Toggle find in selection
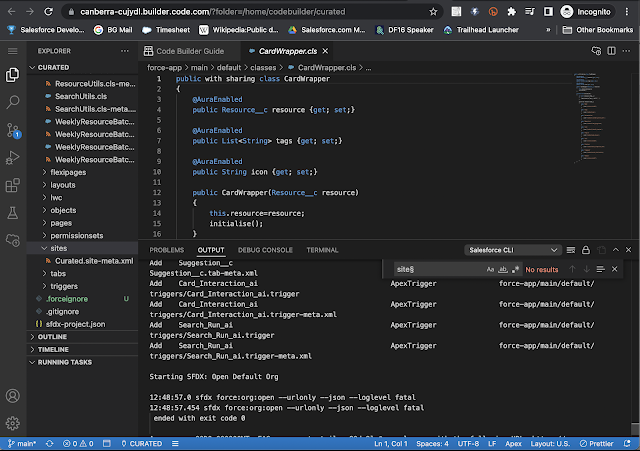 pos(600,269)
